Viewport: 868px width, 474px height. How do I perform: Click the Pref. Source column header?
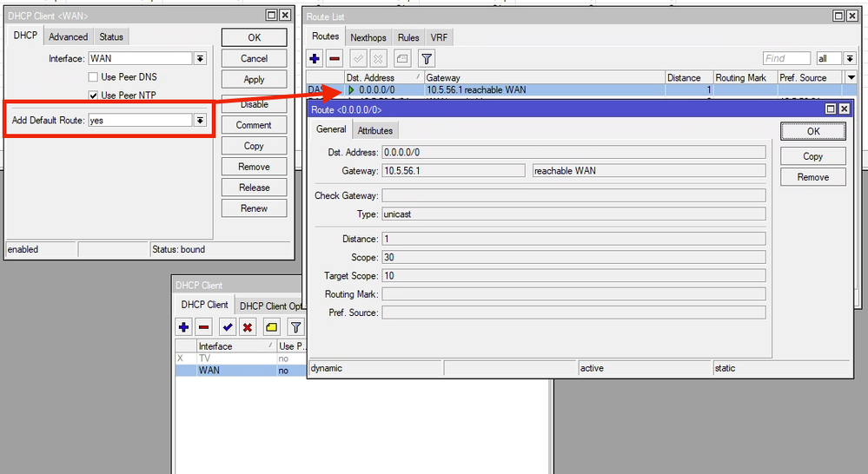[x=811, y=77]
